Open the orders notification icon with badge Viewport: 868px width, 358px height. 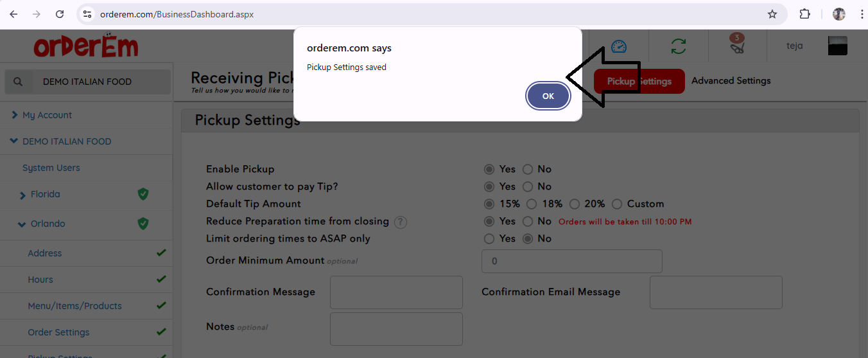tap(737, 45)
